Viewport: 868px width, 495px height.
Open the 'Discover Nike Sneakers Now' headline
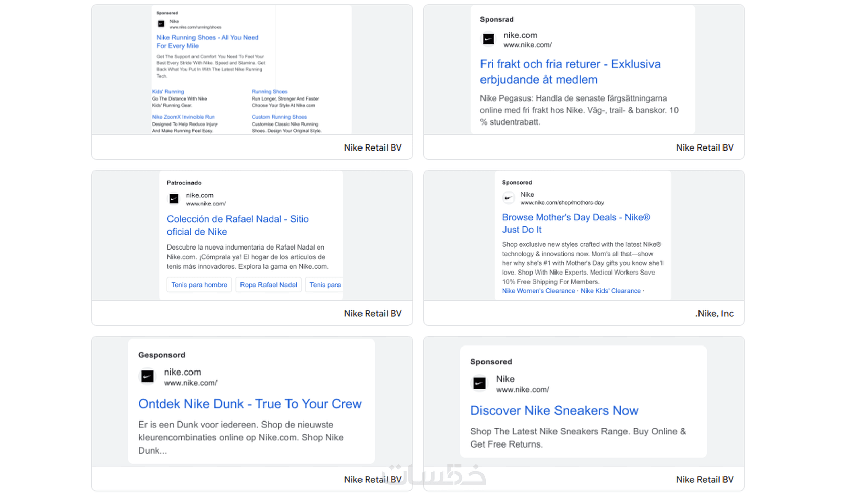point(554,411)
